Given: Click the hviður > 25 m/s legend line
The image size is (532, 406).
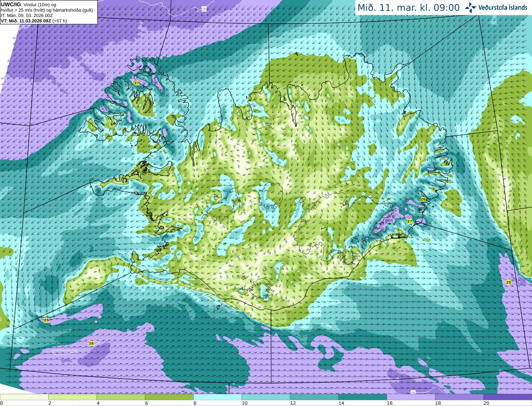Looking at the screenshot, I should [47, 10].
